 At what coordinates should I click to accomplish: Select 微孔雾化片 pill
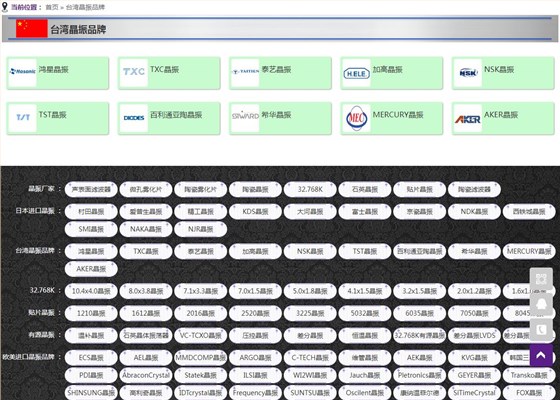pyautogui.click(x=146, y=189)
